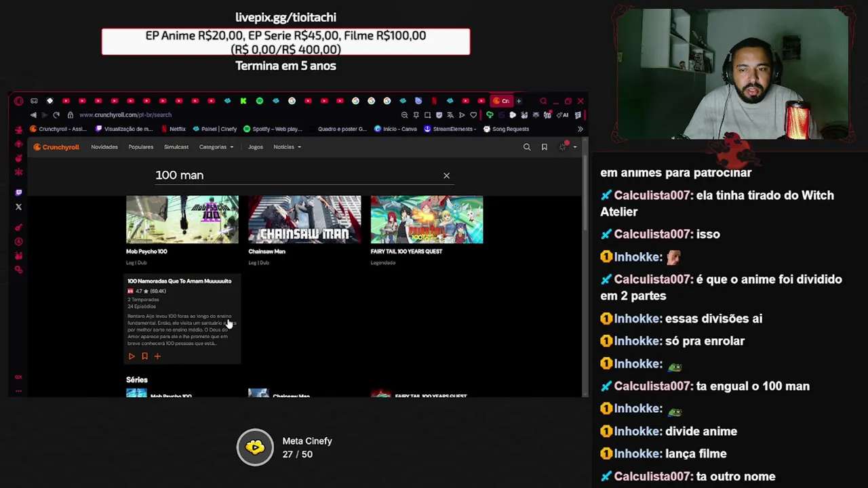
Task: Play 100 Namoradas from the hover card
Action: pyautogui.click(x=132, y=356)
